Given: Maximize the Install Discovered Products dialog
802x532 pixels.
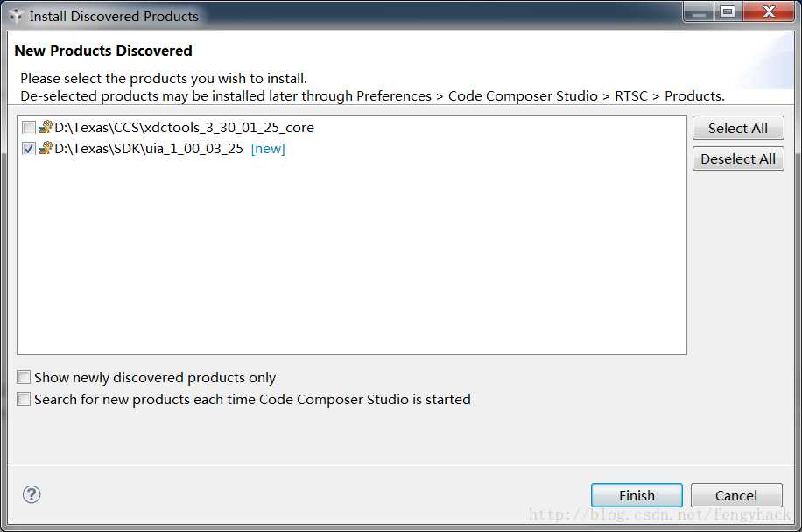Looking at the screenshot, I should (728, 11).
